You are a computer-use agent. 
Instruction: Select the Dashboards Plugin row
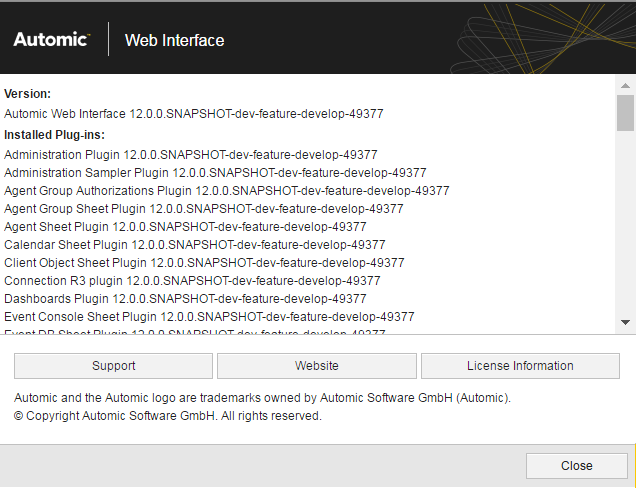coord(185,299)
